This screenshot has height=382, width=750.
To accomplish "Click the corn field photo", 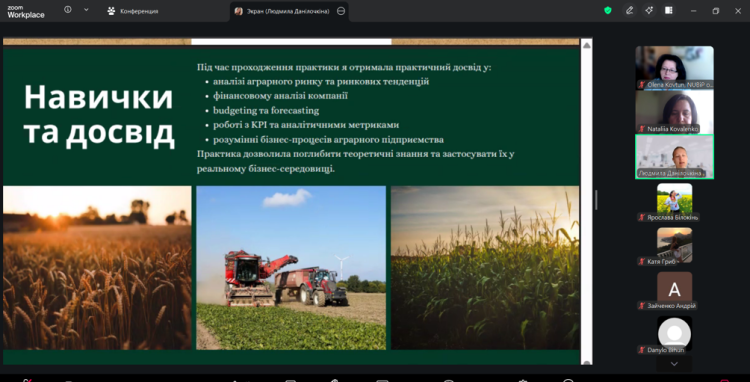I will click(x=485, y=268).
